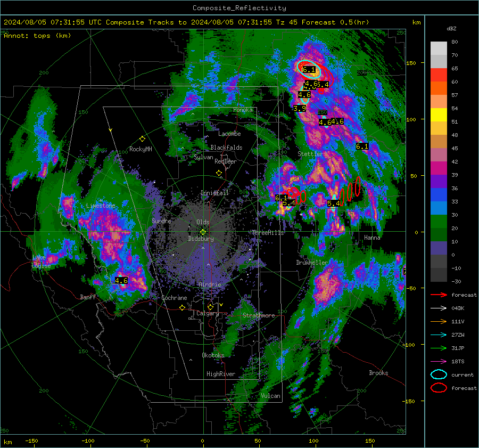Click the RedDeer city label

(x=226, y=161)
